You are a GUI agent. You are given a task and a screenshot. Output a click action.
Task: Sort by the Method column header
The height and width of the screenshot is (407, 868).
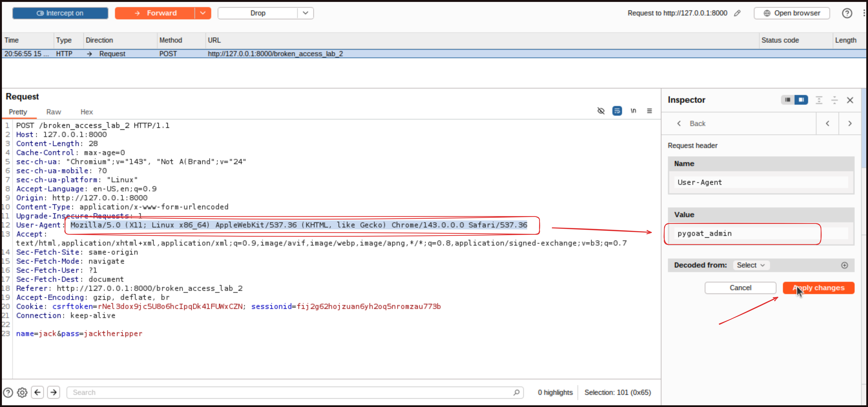pos(181,40)
